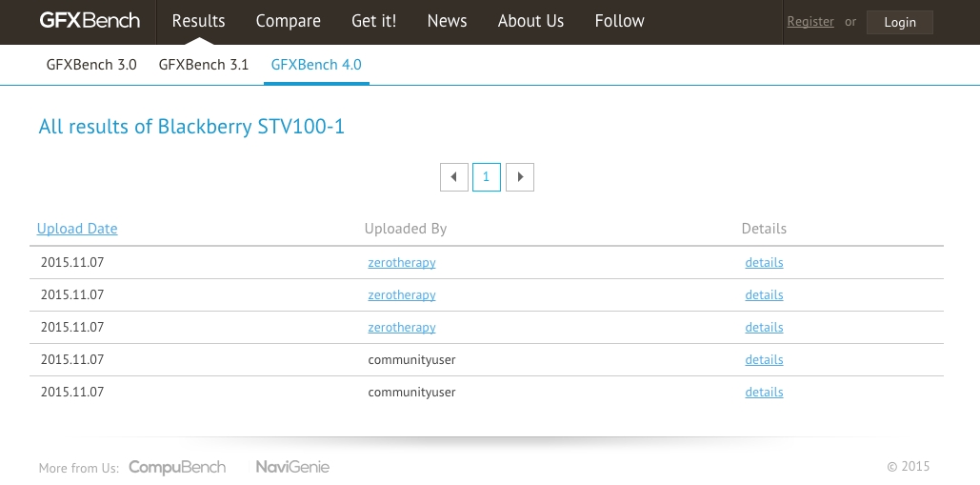Open first zerotherapy uploader link

(x=402, y=262)
